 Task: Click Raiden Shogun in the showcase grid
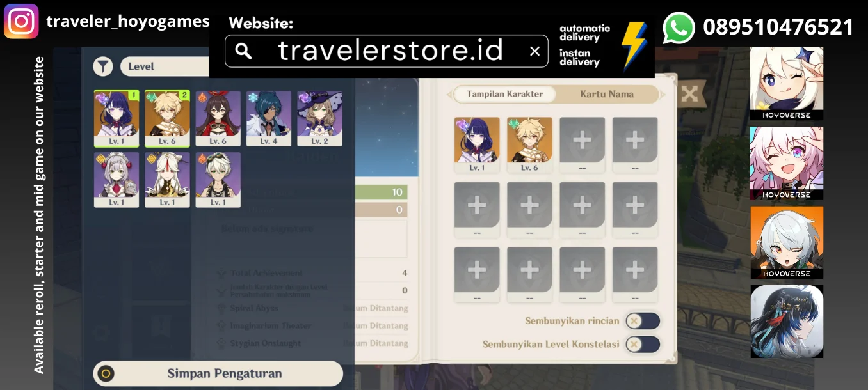477,145
